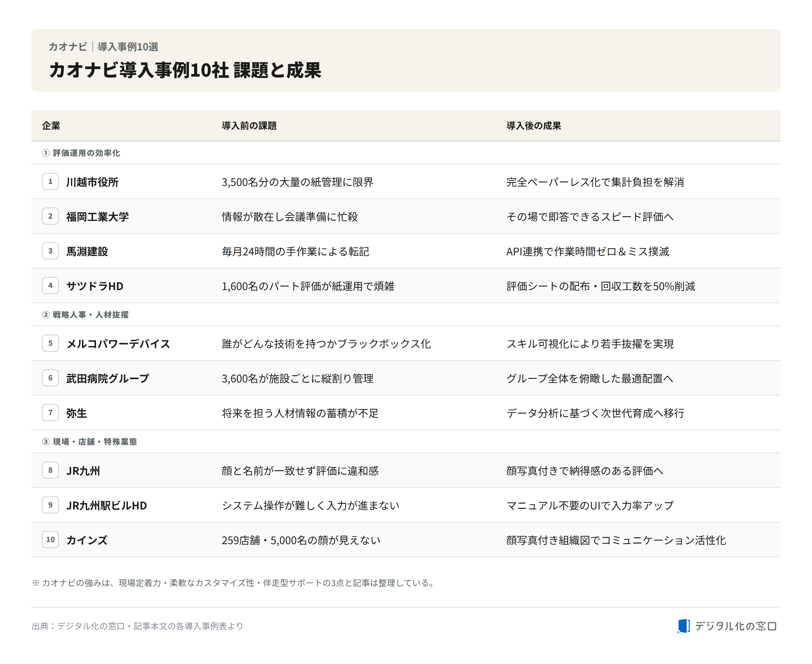Select the cell 完全ペーパーレス化で集計負担を解消
Viewport: 812px width, 664px height.
click(595, 182)
